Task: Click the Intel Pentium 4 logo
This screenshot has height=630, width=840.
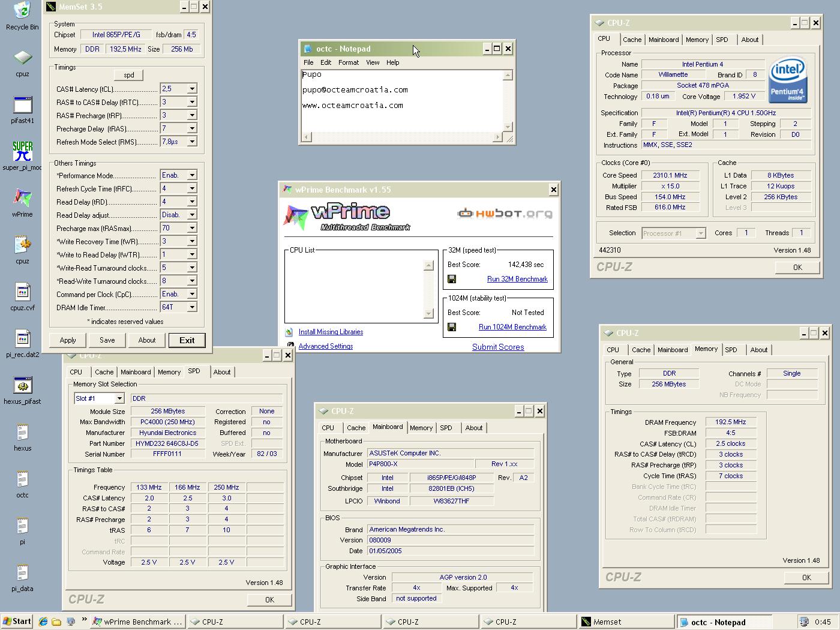Action: coord(788,80)
